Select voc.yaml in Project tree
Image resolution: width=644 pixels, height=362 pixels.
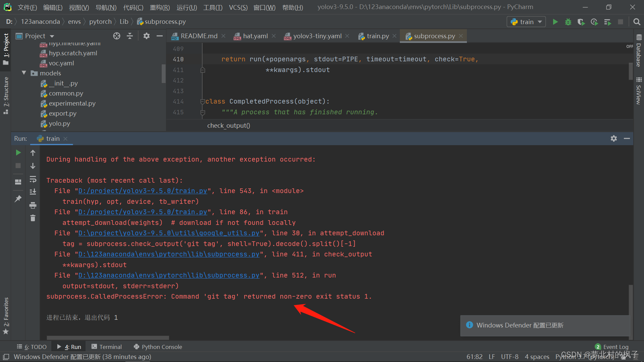coord(61,63)
